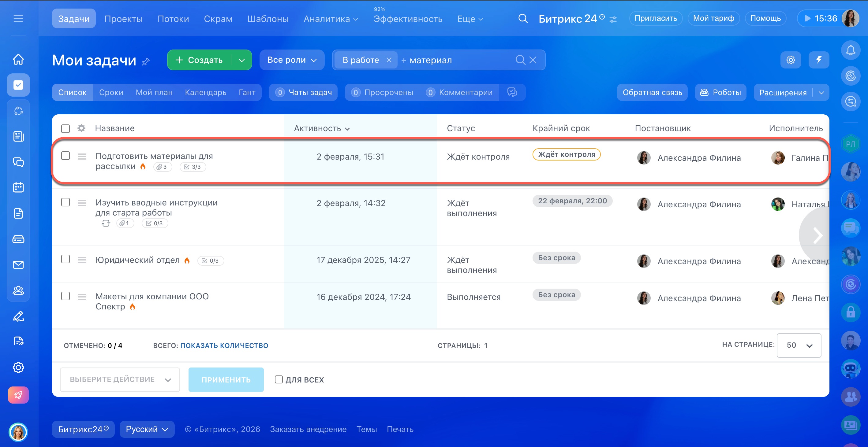Image resolution: width=868 pixels, height=447 pixels.
Task: Remove the В работе filter chip
Action: click(388, 60)
